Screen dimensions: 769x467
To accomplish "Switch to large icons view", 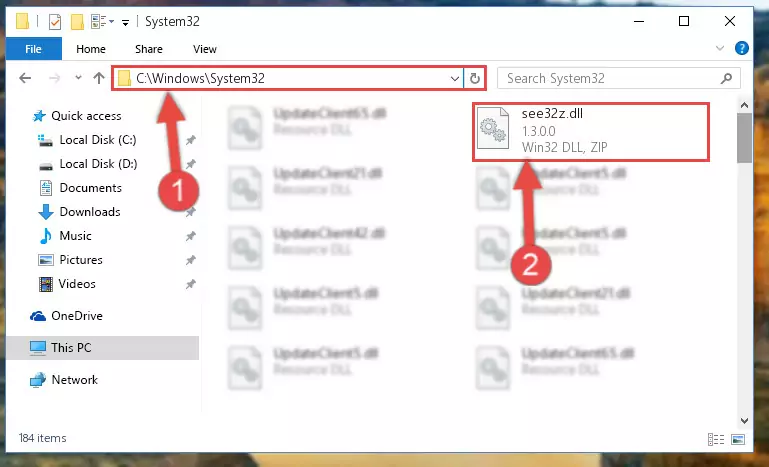I will tap(738, 439).
